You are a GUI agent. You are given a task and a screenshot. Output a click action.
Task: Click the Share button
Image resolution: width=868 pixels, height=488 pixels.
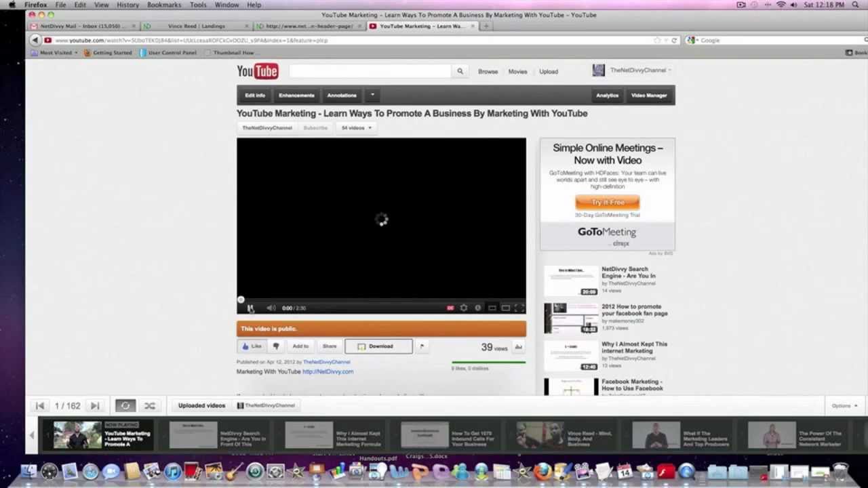[329, 346]
